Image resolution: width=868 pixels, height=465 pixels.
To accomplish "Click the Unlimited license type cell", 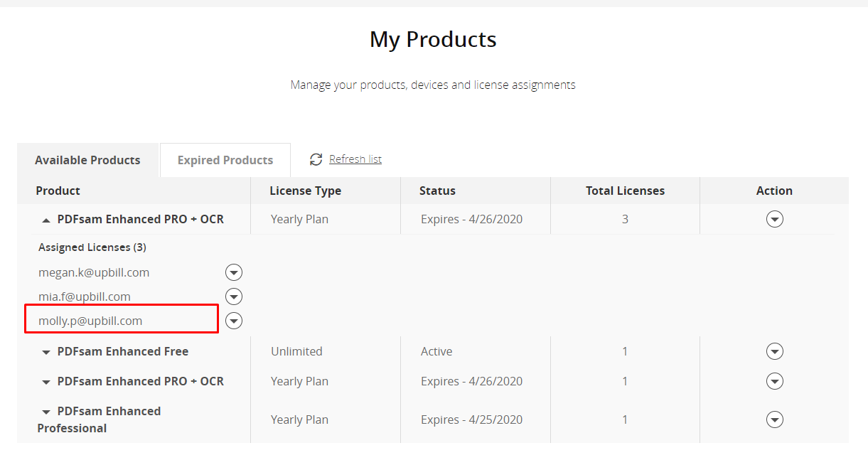I will pyautogui.click(x=296, y=351).
